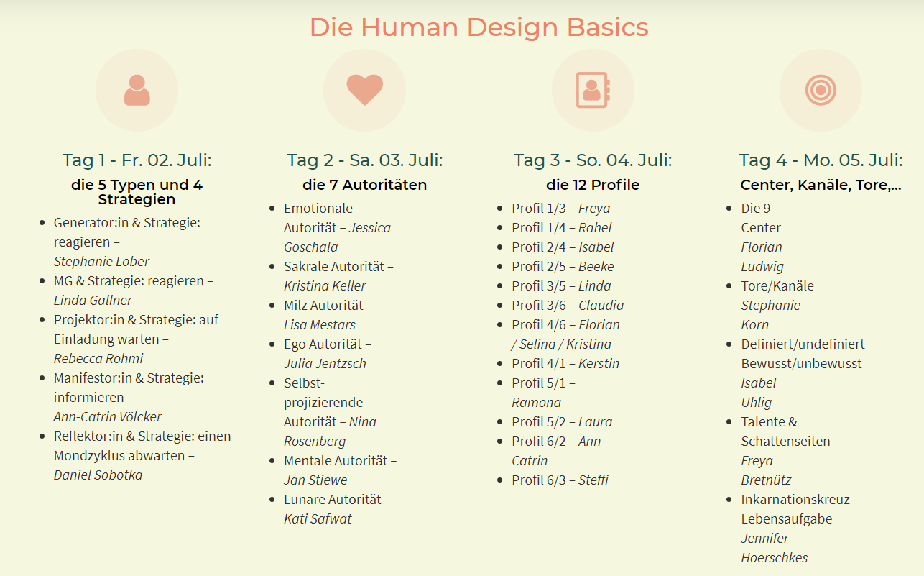Click the 'Die Human Design Basics' heading
Viewport: 924px width, 576px height.
(x=479, y=27)
